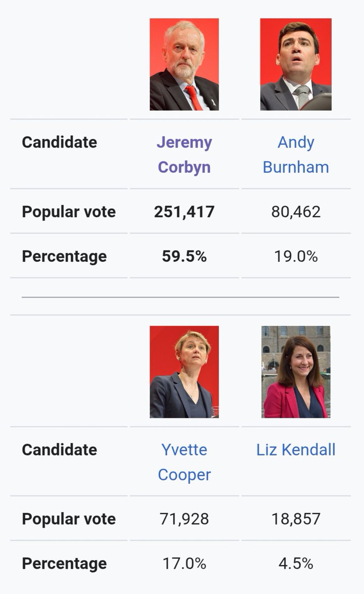364x594 pixels.
Task: Click the 4.5% percentage cell
Action: click(296, 563)
